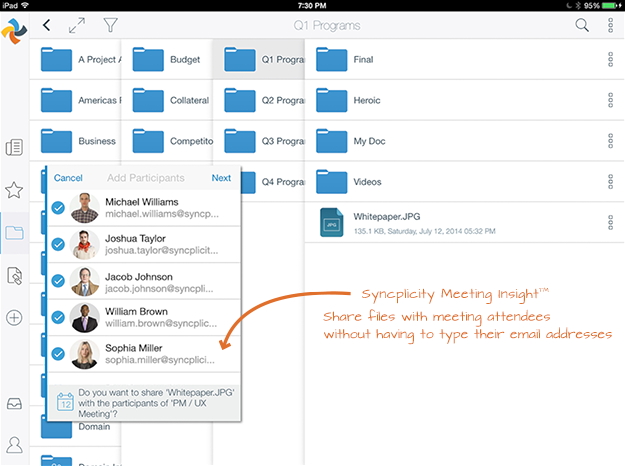This screenshot has height=466, width=625.
Task: Tap the share Whitepaper.JPG prompt text
Action: point(156,403)
